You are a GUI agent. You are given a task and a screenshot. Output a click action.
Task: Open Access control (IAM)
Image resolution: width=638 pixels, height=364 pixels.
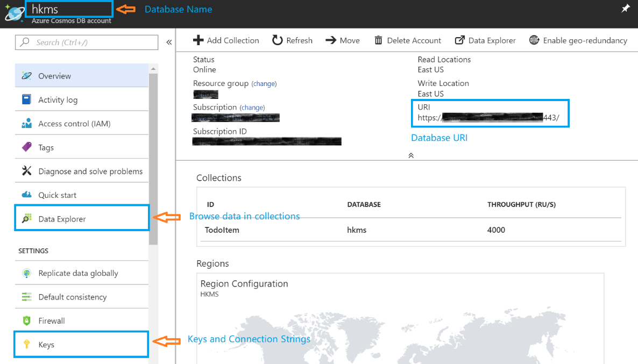click(74, 124)
